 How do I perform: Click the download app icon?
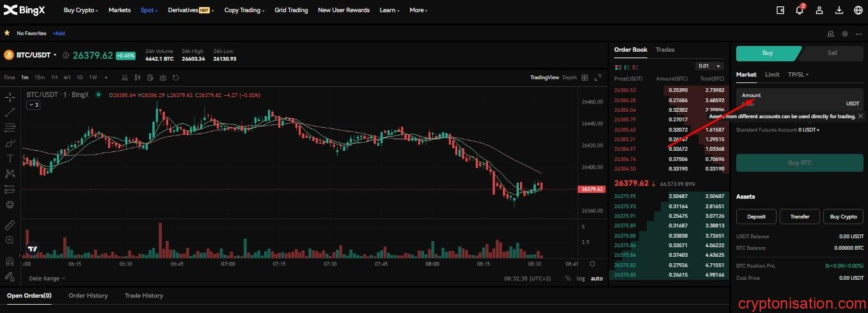[x=839, y=10]
